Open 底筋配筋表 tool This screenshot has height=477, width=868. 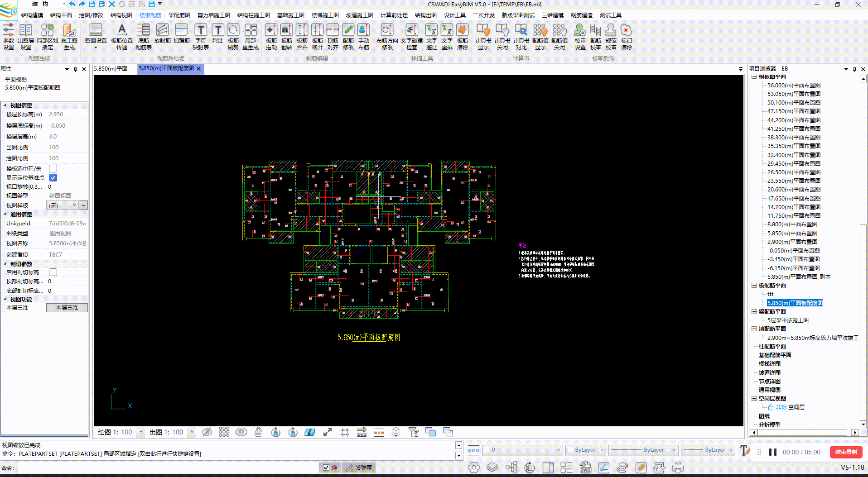pyautogui.click(x=144, y=37)
